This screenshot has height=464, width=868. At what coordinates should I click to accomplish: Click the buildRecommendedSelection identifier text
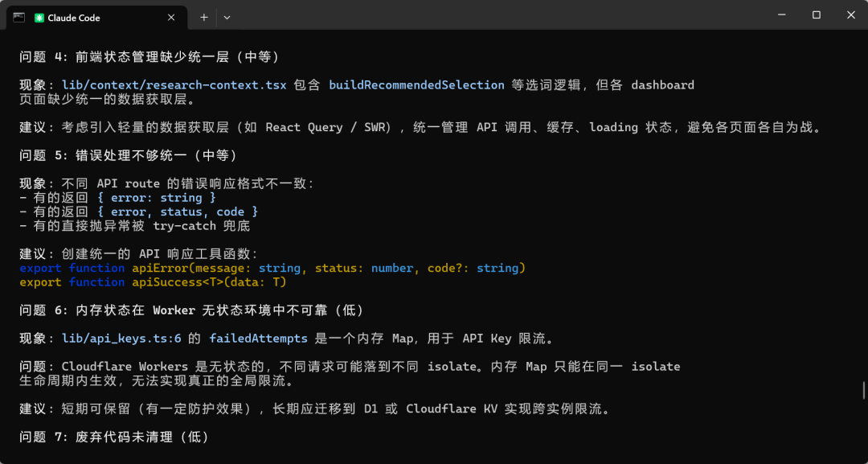pyautogui.click(x=417, y=85)
